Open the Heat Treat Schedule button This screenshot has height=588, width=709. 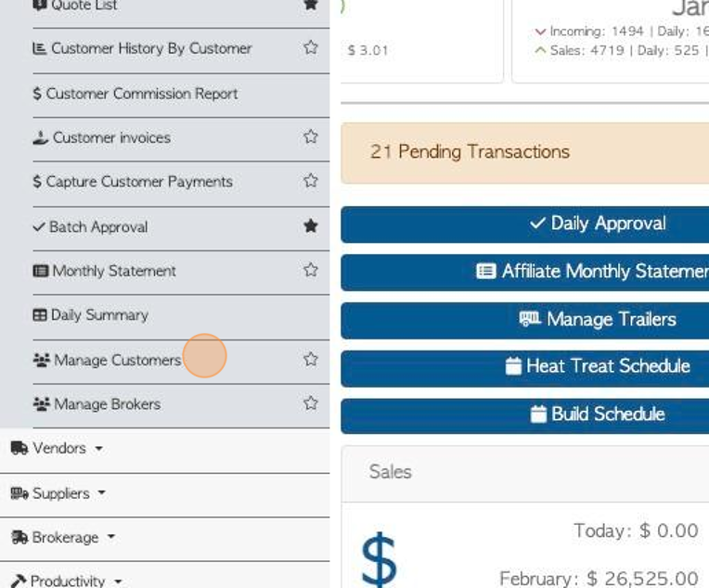click(x=525, y=368)
